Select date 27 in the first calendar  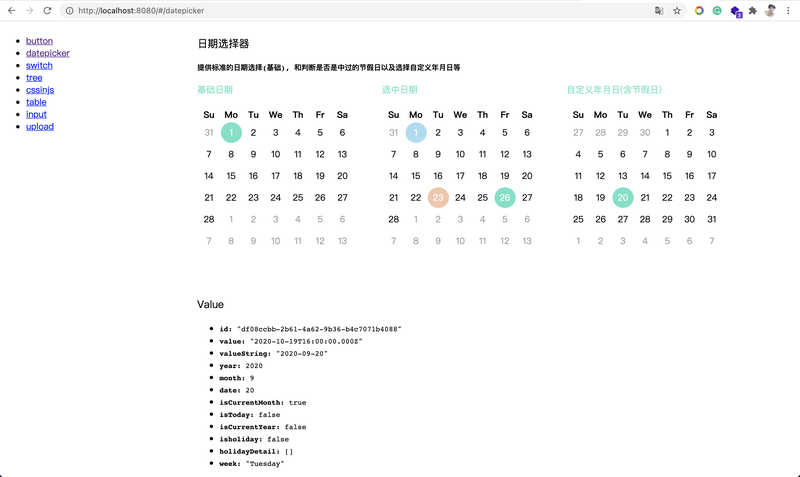[x=342, y=197]
